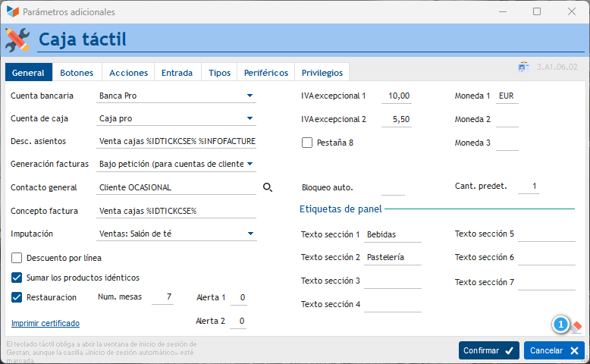Click the magnifier icon beside Contacto general
The width and height of the screenshot is (590, 364).
(x=267, y=187)
